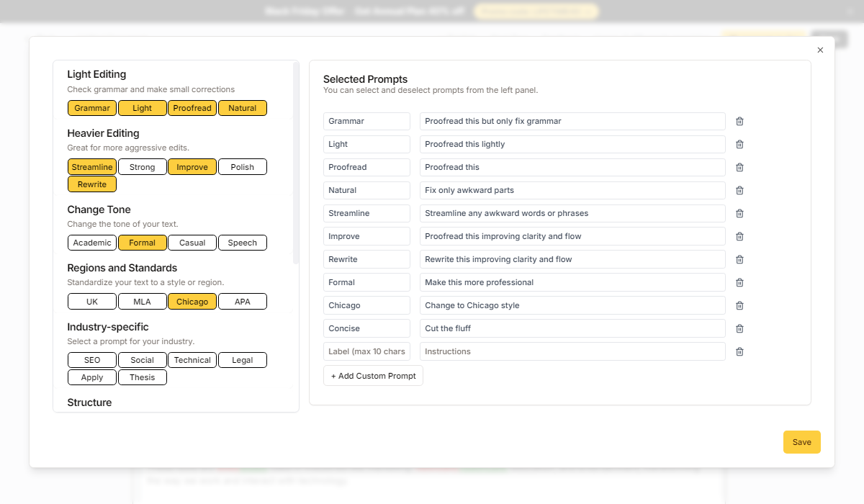Turn on the SEO industry prompt
The height and width of the screenshot is (504, 864).
[x=92, y=360]
